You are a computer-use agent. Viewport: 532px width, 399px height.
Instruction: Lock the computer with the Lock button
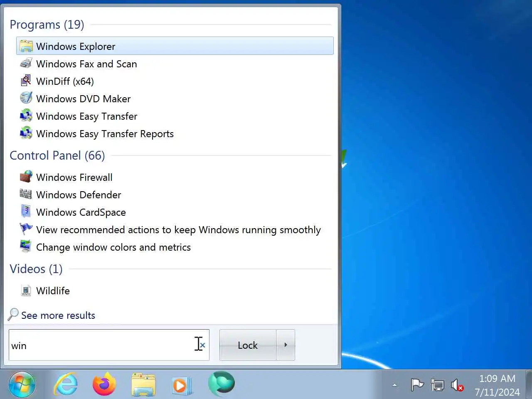(x=248, y=345)
